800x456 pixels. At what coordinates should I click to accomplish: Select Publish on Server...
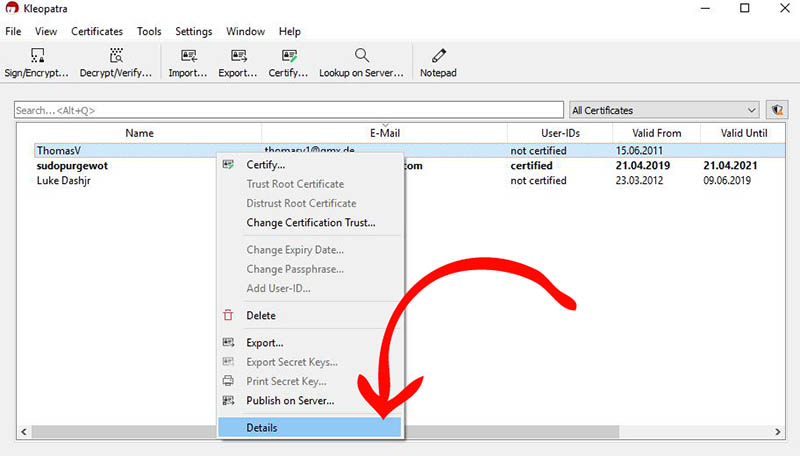coord(310,400)
